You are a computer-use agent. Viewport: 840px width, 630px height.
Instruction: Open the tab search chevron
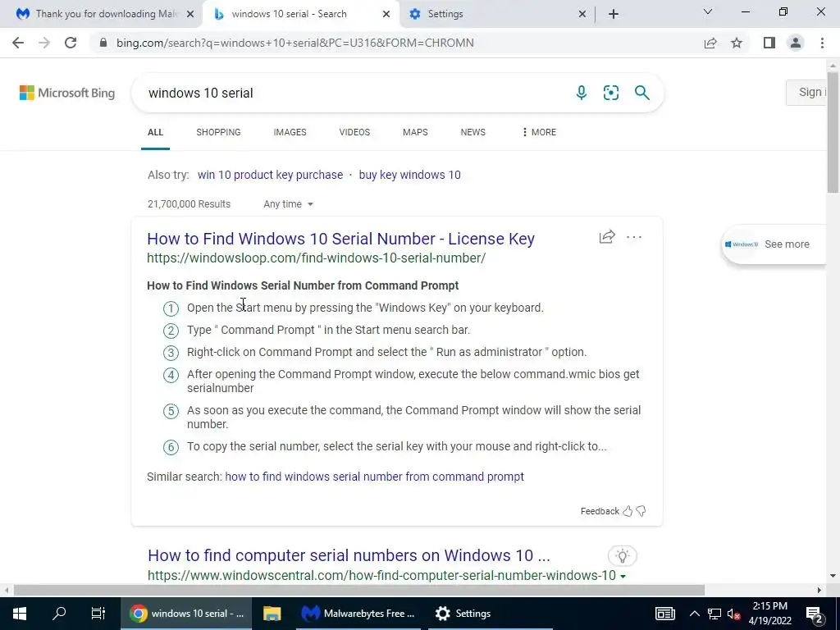(x=708, y=11)
